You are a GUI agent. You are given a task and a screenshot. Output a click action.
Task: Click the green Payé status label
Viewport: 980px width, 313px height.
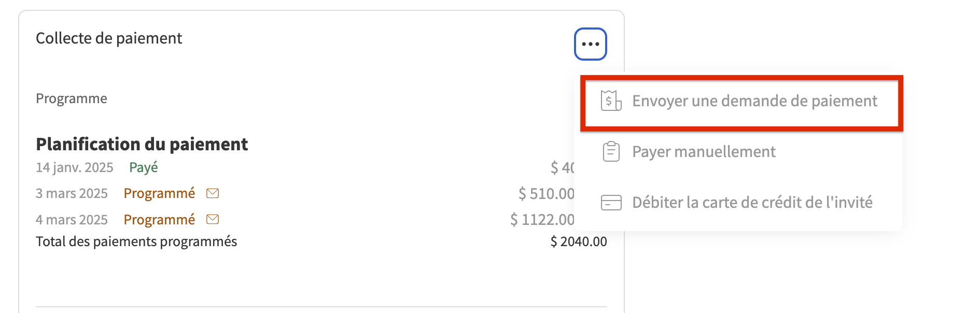click(143, 167)
